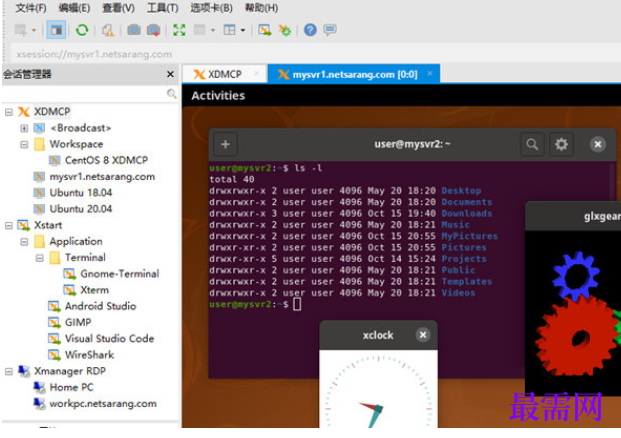Screen dimensions: 621x438
Task: Click the Downloads directory name in terminal
Action: click(467, 214)
